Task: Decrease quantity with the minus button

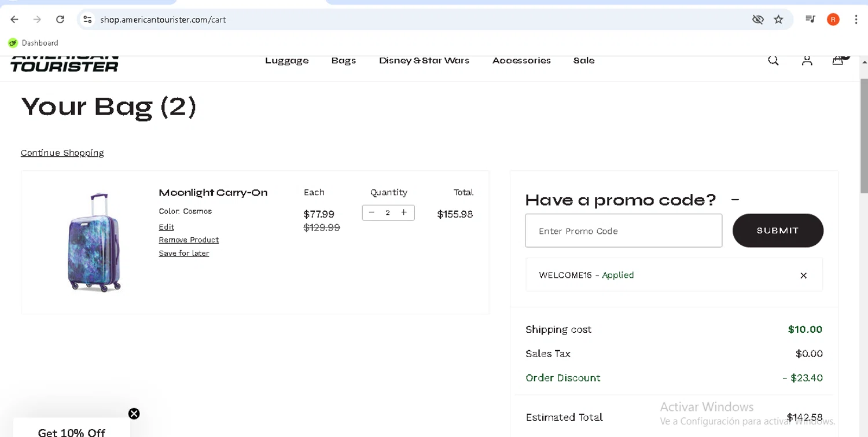Action: pyautogui.click(x=372, y=212)
